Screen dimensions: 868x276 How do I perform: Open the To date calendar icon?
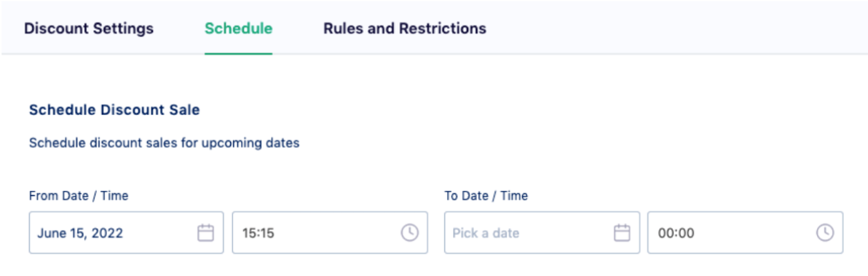tap(622, 233)
